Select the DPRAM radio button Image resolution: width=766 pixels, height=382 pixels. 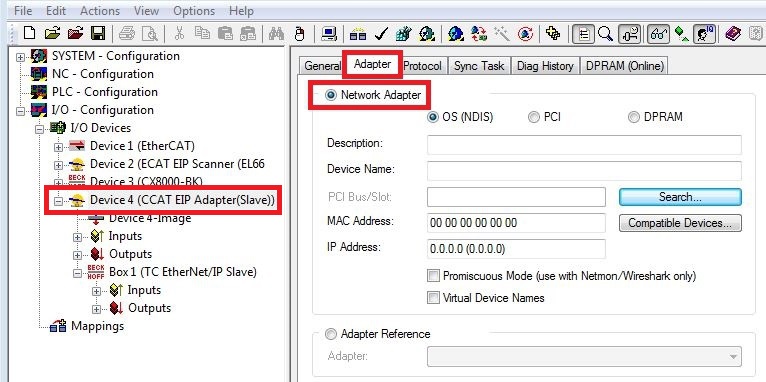point(634,117)
